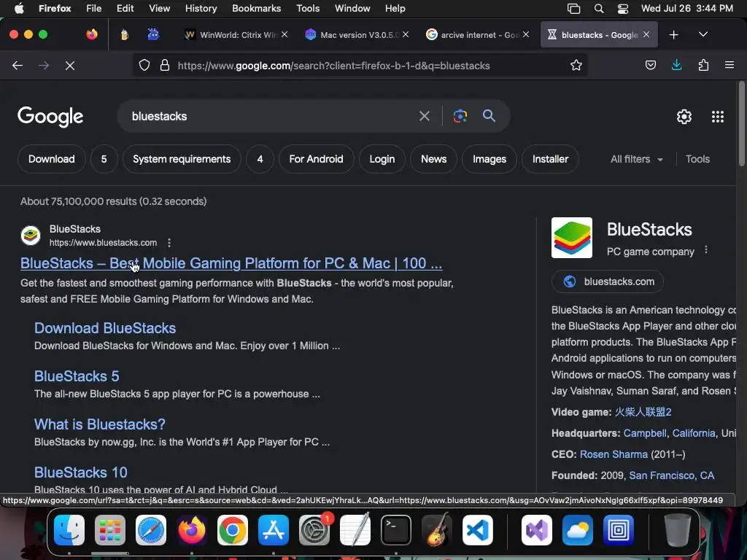Go back to the previous page
Viewport: 747px width, 560px height.
(x=18, y=65)
